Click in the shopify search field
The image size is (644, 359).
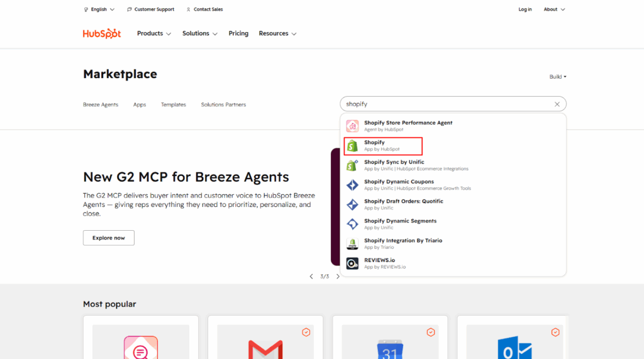(x=447, y=104)
